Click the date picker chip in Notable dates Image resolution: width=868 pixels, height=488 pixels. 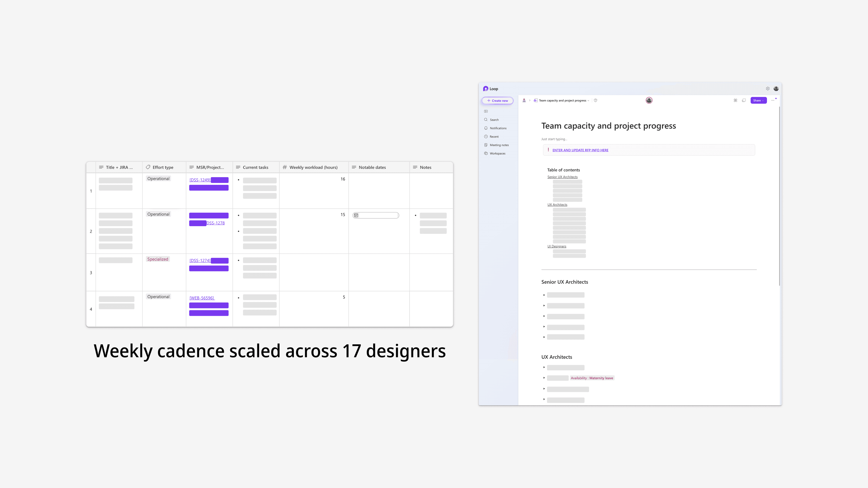click(376, 215)
